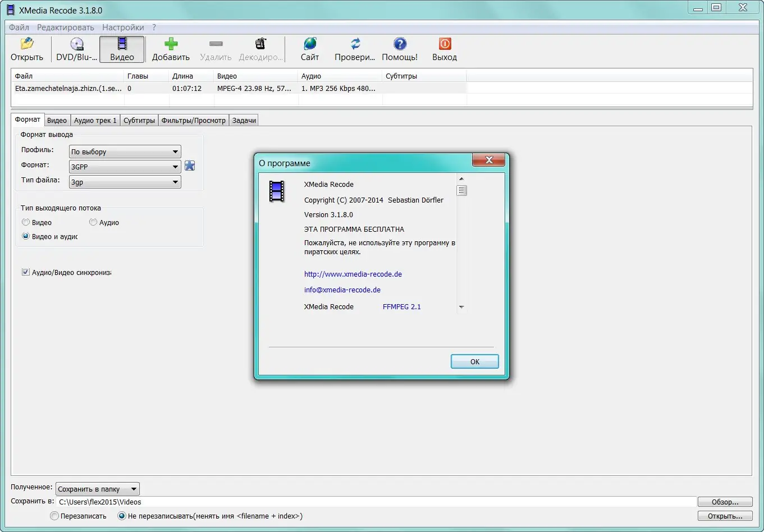The image size is (764, 532).
Task: Click the Обзор... button
Action: point(725,502)
